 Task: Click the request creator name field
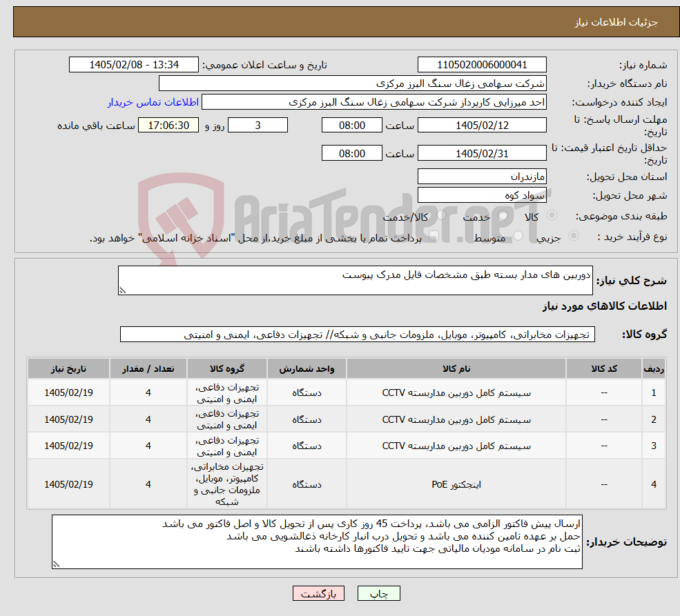(x=373, y=102)
